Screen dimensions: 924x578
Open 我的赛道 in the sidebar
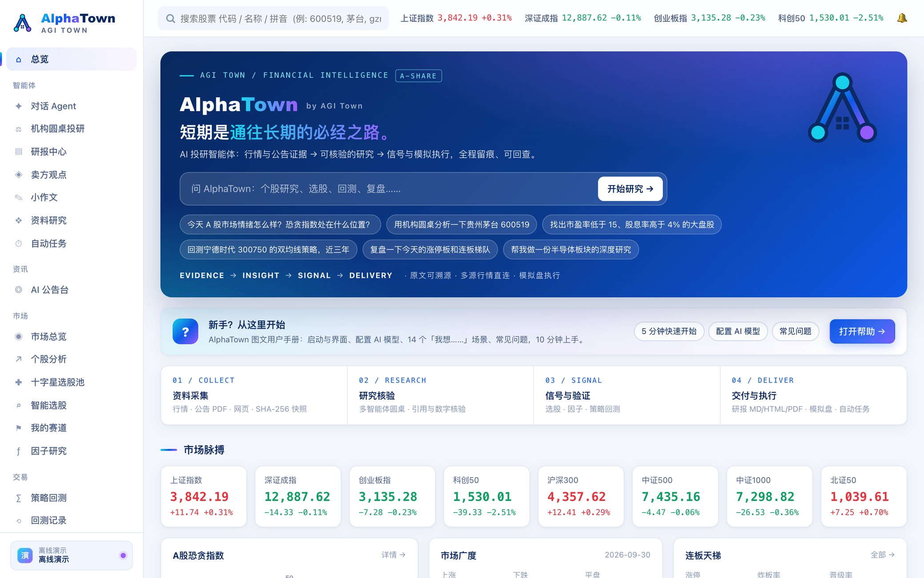72,428
